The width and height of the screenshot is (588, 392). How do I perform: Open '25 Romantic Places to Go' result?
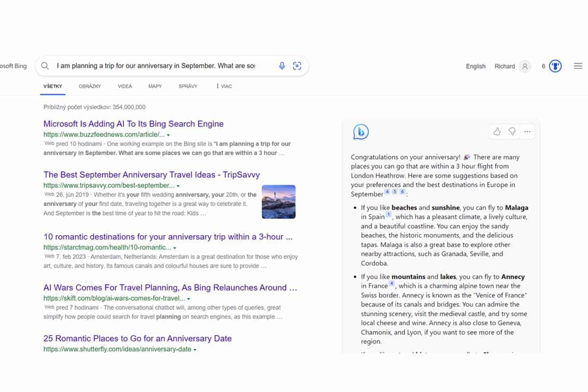[138, 339]
